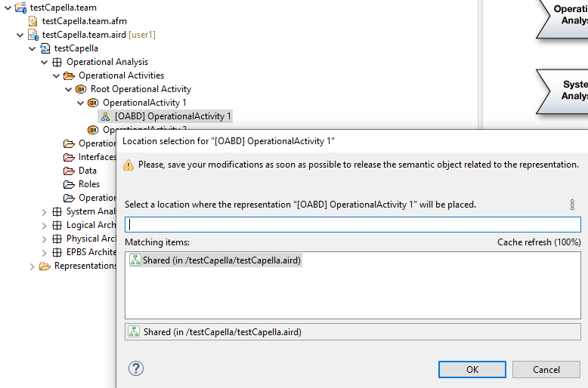Click the testCapella.team.aird file icon

pyautogui.click(x=33, y=35)
